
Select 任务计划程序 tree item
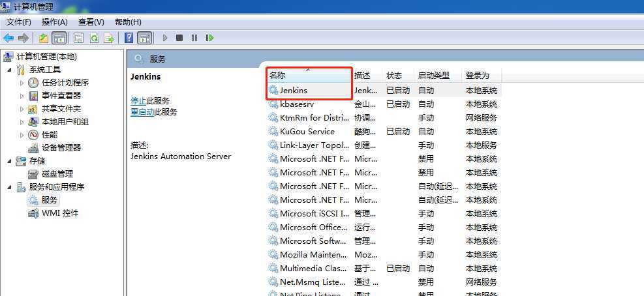tap(65, 83)
